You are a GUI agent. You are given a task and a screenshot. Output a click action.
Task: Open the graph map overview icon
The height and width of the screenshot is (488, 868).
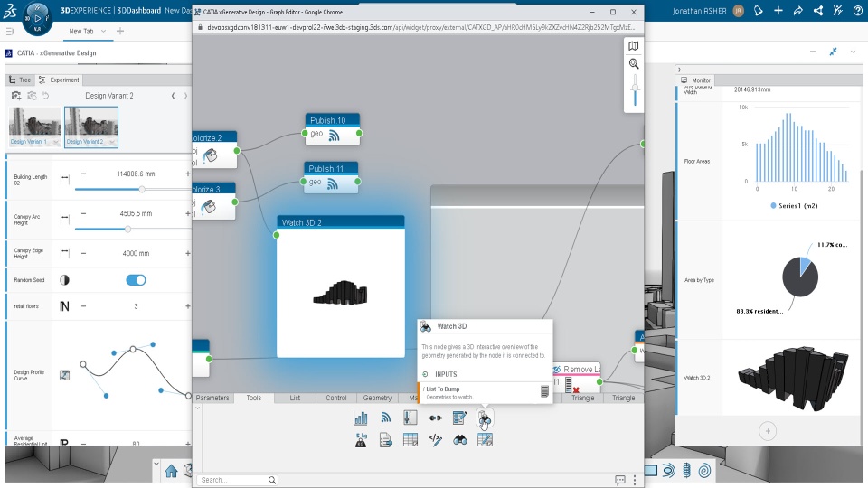point(634,46)
